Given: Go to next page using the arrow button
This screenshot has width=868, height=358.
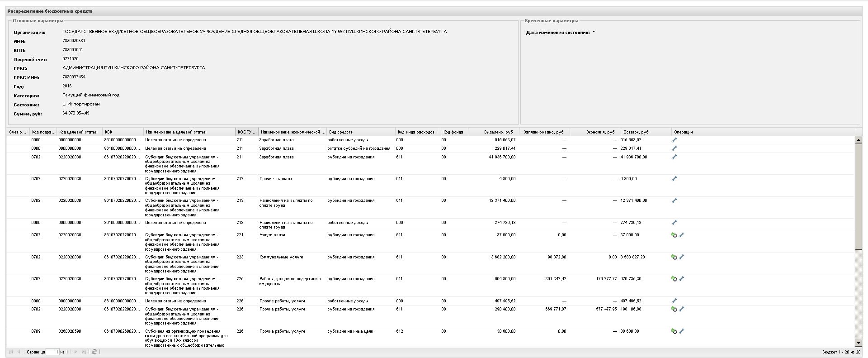Looking at the screenshot, I should pos(75,352).
